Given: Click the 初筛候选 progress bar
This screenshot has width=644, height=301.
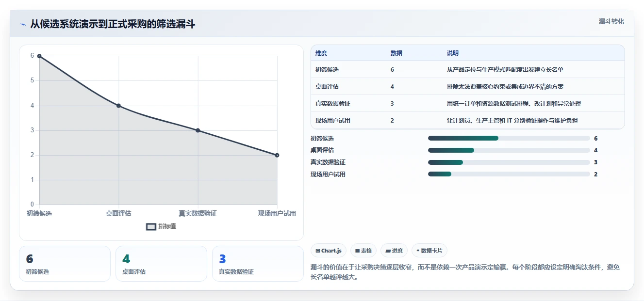Looking at the screenshot, I should 509,138.
